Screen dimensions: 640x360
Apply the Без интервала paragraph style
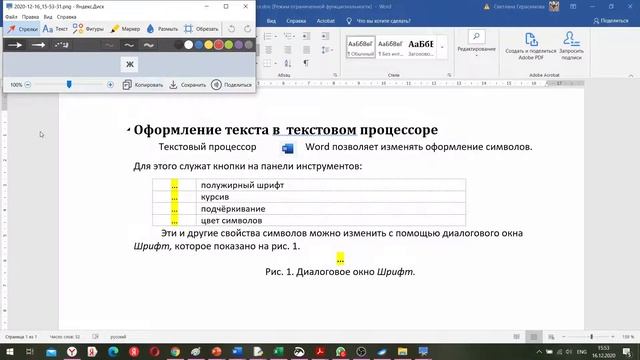pos(391,47)
